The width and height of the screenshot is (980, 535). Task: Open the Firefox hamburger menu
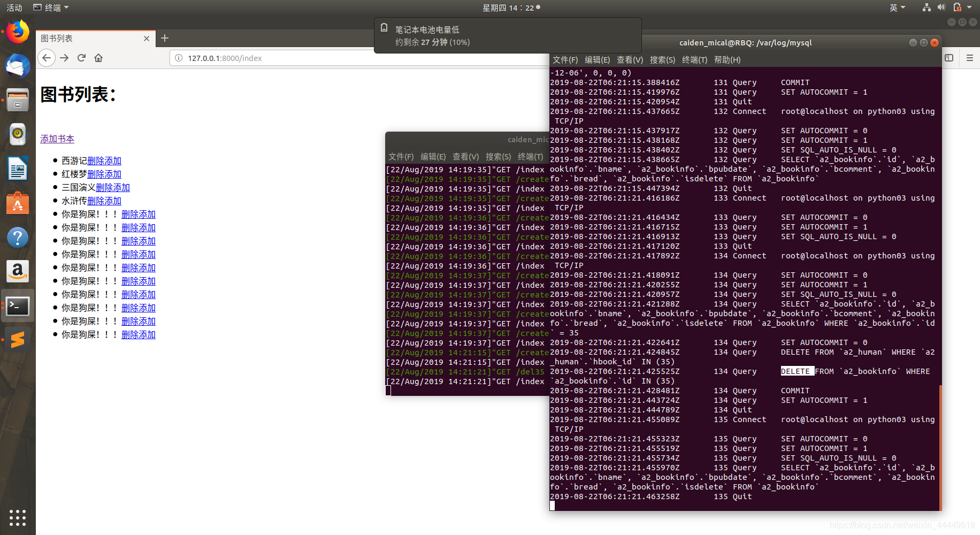coord(969,58)
